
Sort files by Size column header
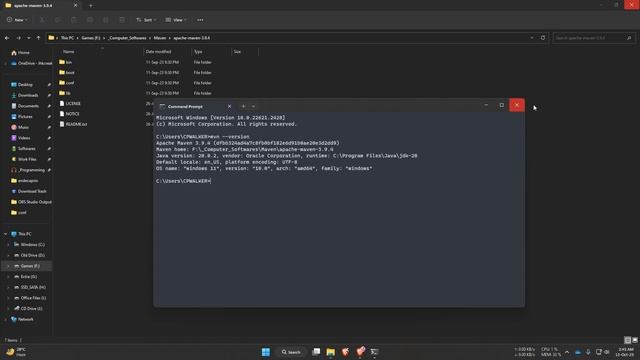coord(237,52)
